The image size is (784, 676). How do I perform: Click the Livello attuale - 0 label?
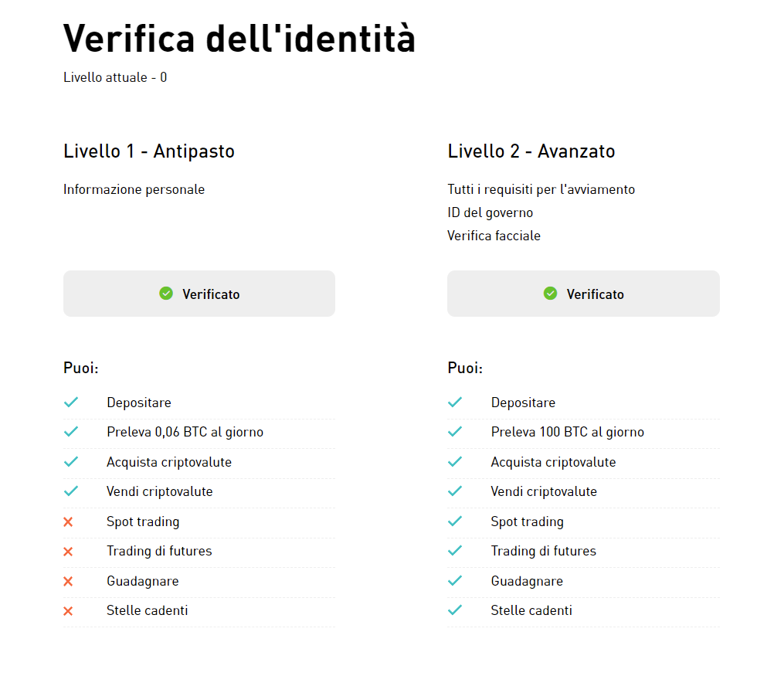coord(115,77)
